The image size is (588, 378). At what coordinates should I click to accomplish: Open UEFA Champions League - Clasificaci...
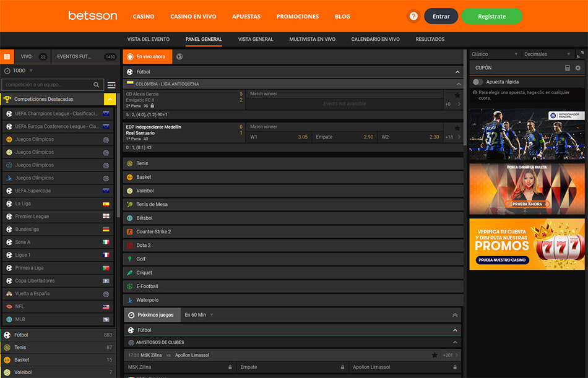click(x=58, y=114)
